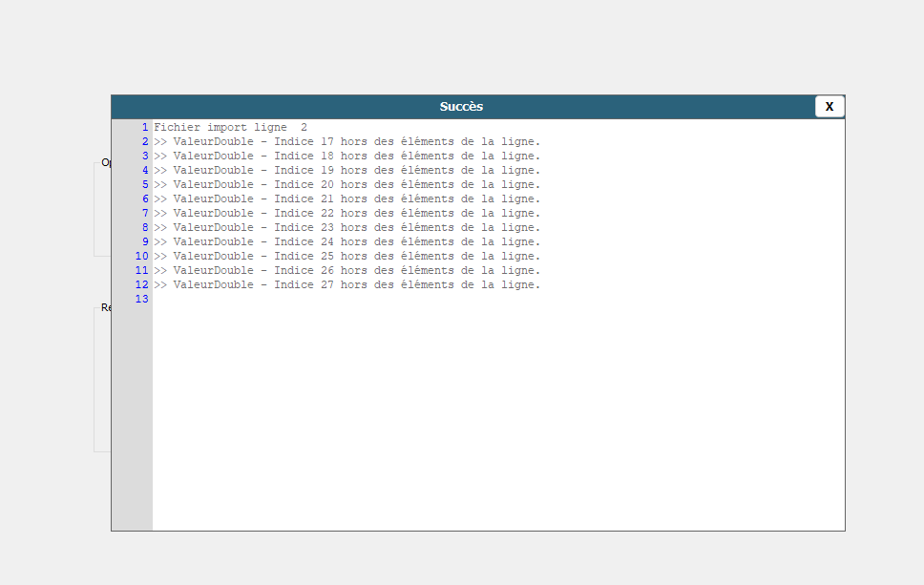Click the Succès title bar text
This screenshot has height=585, width=924.
[x=461, y=107]
